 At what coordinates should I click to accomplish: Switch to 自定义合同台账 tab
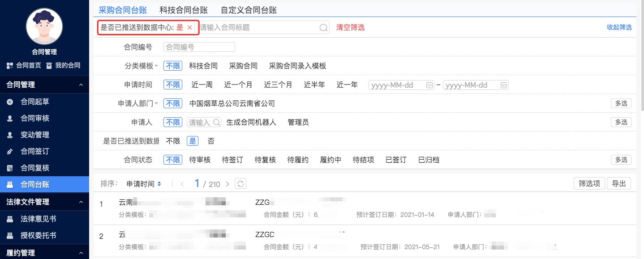(x=249, y=9)
